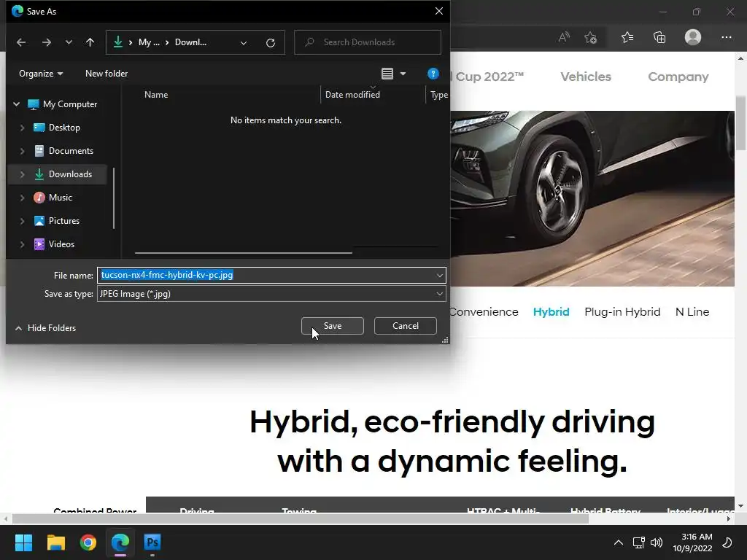The height and width of the screenshot is (560, 747).
Task: Sort by Date modified column
Action: point(352,95)
